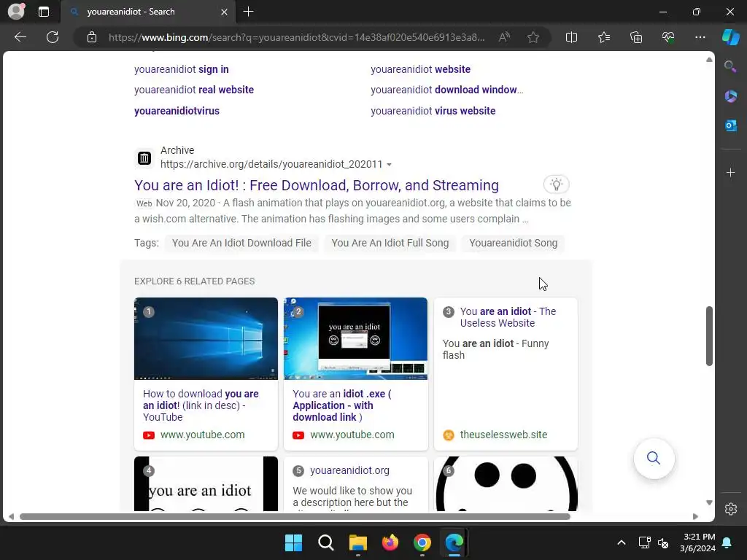Click related search 'youareanidiot virus website'
747x560 pixels.
[x=433, y=111]
